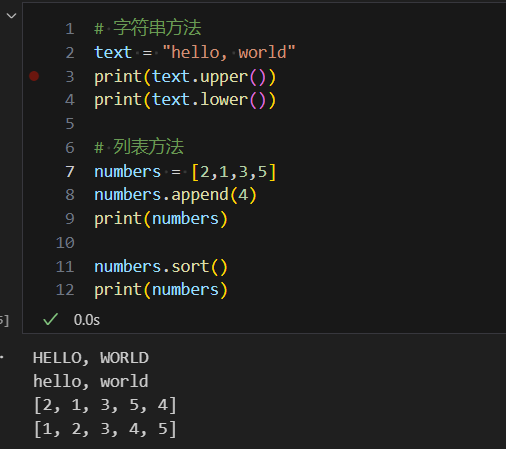Click the cell execution count bracket
Viewport: 506px width, 449px height.
(4, 320)
